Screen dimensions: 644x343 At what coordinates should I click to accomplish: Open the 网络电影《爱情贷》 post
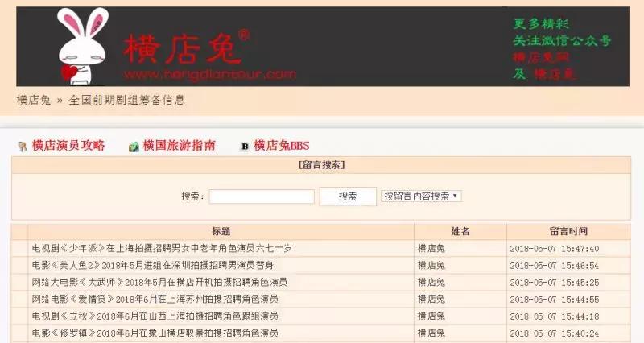[x=155, y=299]
